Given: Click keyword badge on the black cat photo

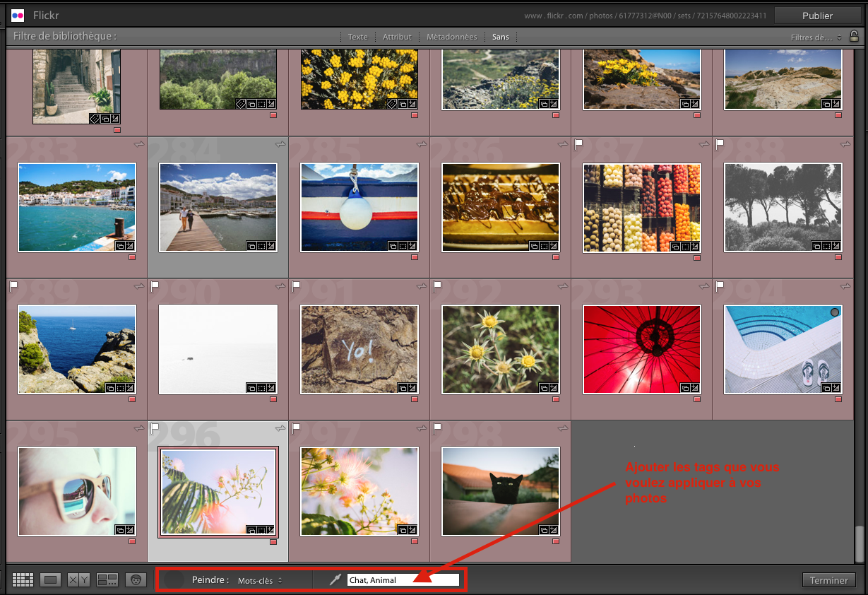Looking at the screenshot, I should click(544, 530).
